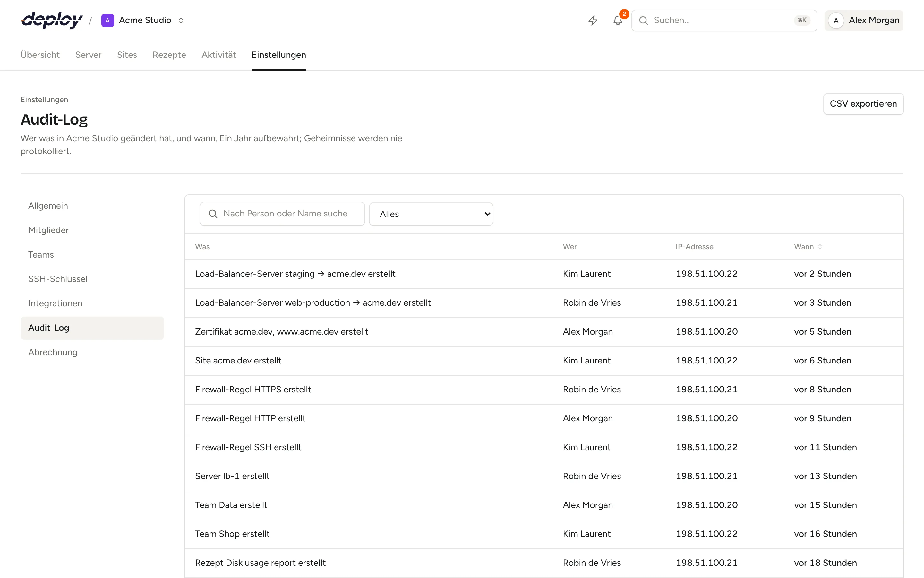Open Teams settings in the sidebar
This screenshot has width=924, height=578.
tap(92, 255)
